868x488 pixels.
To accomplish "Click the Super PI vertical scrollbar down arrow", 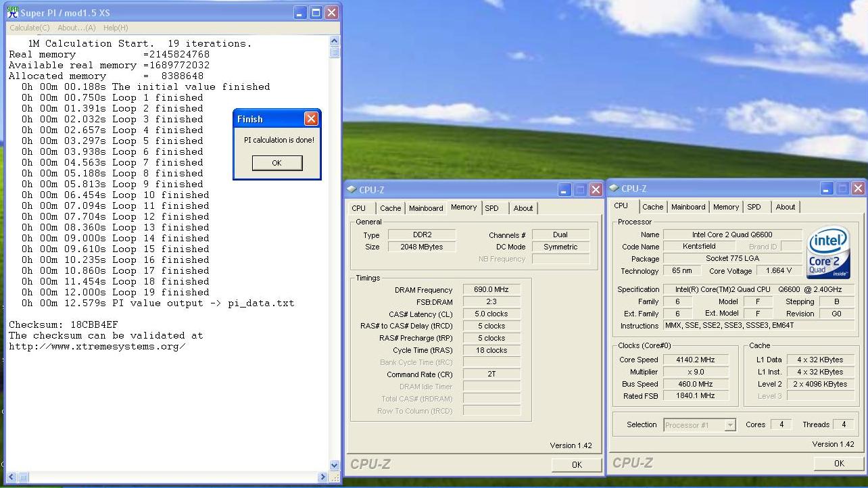I will 335,465.
